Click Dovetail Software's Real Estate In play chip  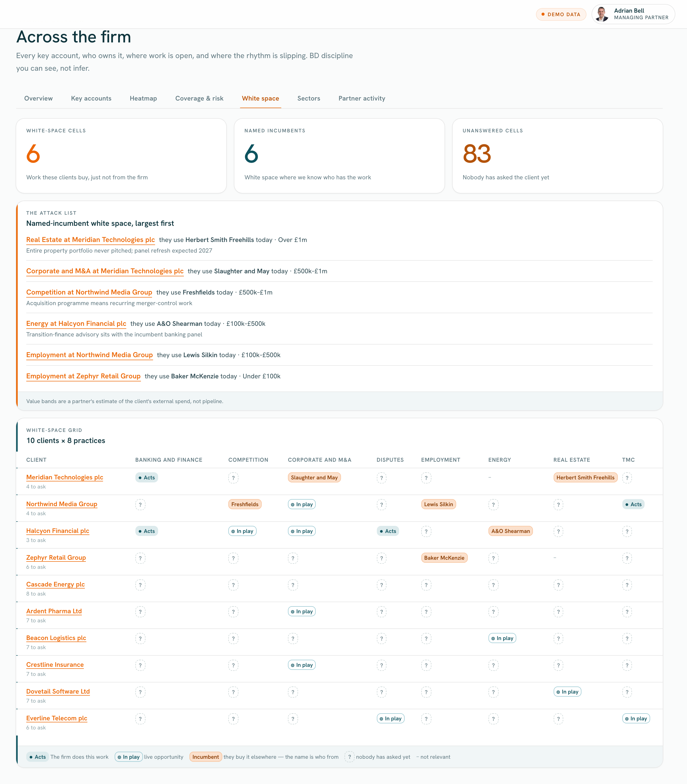tap(567, 692)
